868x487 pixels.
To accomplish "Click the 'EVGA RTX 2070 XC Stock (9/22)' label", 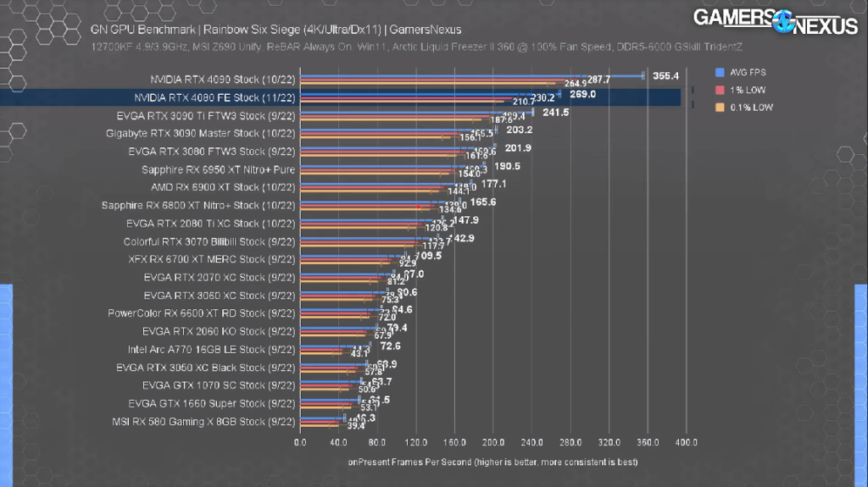I will (x=220, y=278).
